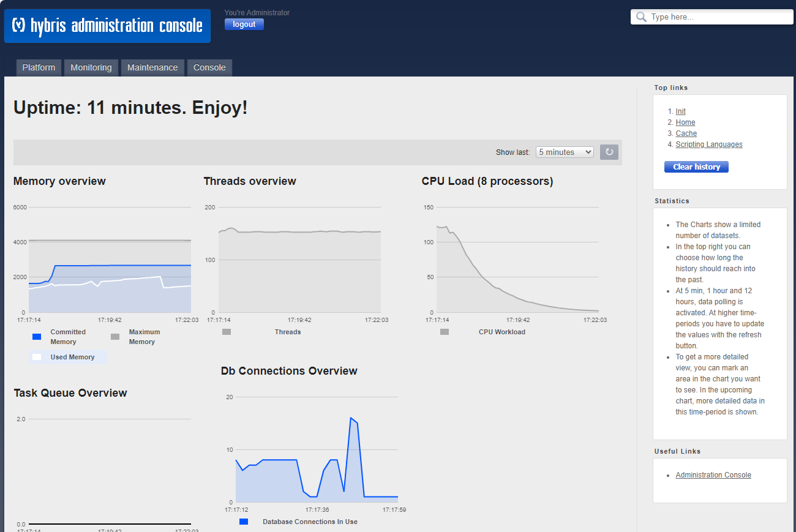Image resolution: width=796 pixels, height=532 pixels.
Task: Click the CPU Load (8 processors) heading
Action: 487,181
